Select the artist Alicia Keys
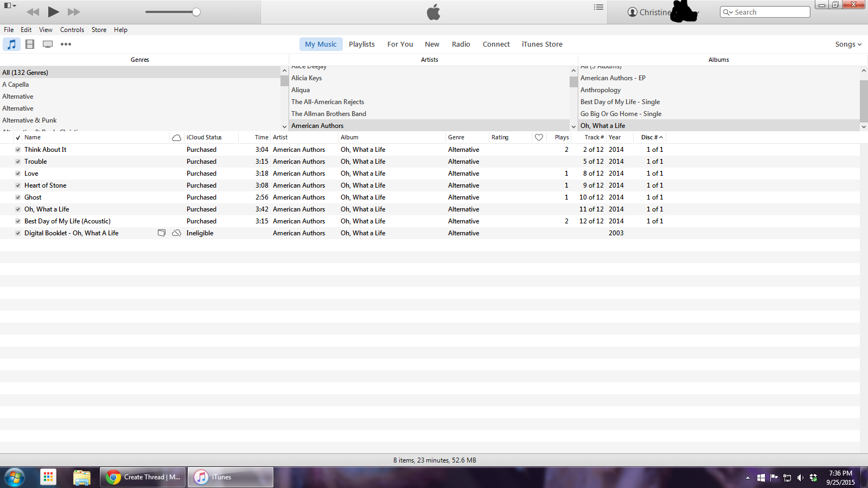 click(x=429, y=78)
